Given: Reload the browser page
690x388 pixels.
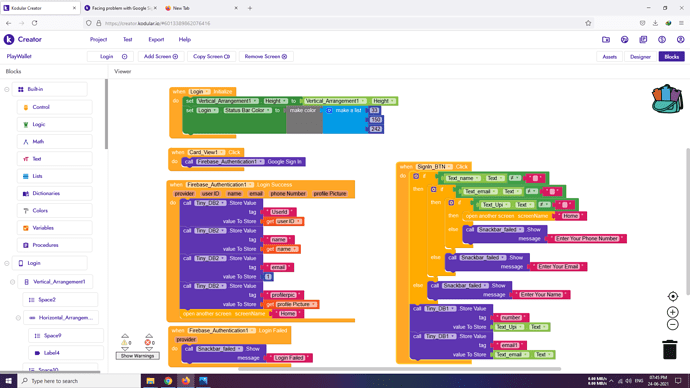Looking at the screenshot, I should (x=34, y=23).
